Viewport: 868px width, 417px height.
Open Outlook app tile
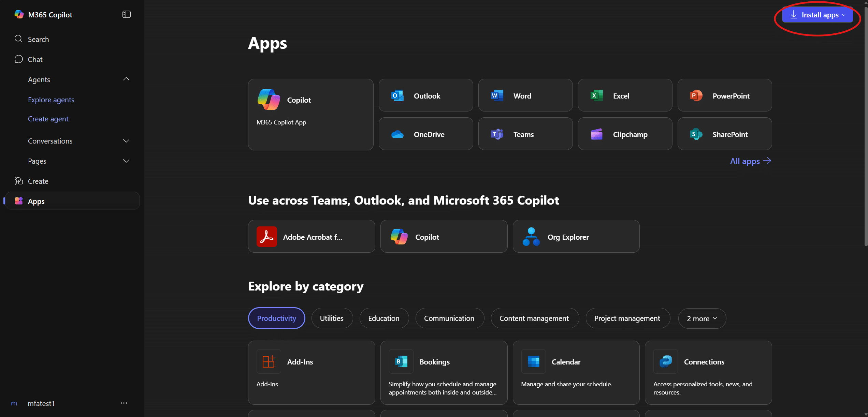tap(425, 95)
